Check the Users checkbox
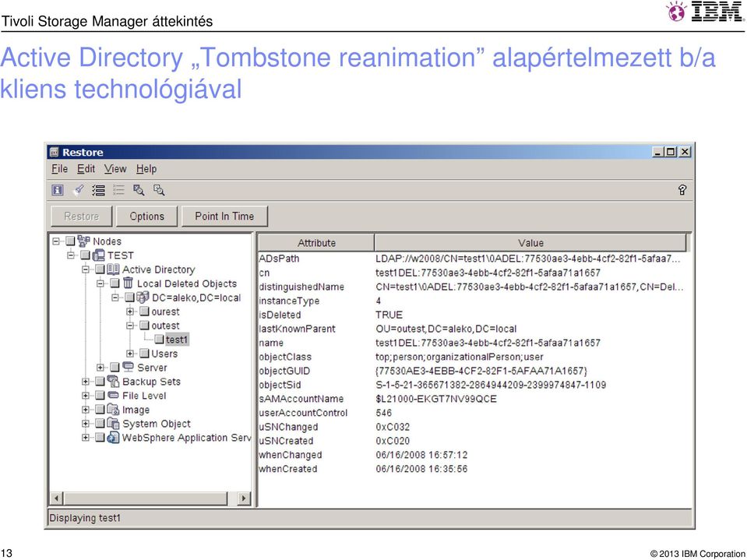Screen dimensions: 747x560 click(144, 354)
